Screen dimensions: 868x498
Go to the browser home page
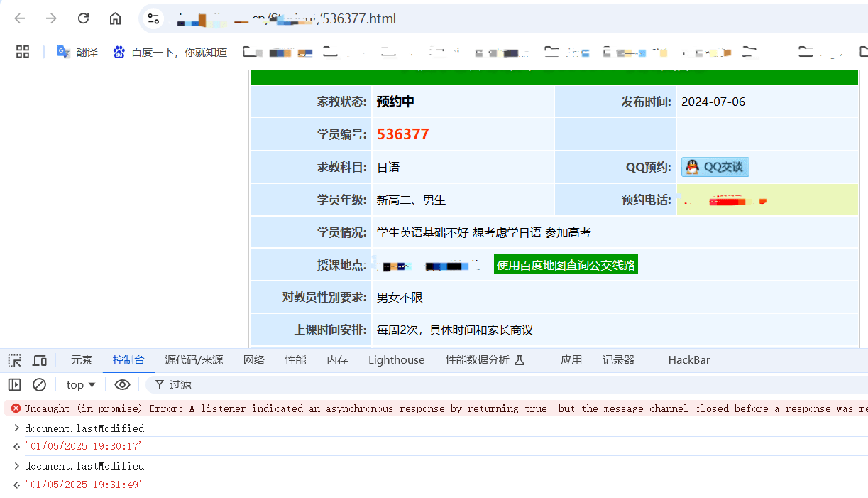coord(115,18)
